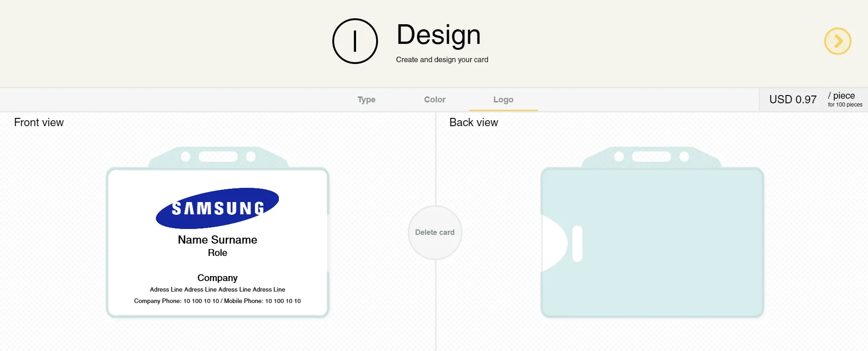Select the Role text on card
Screen dimensions: 868x351
pyautogui.click(x=218, y=253)
